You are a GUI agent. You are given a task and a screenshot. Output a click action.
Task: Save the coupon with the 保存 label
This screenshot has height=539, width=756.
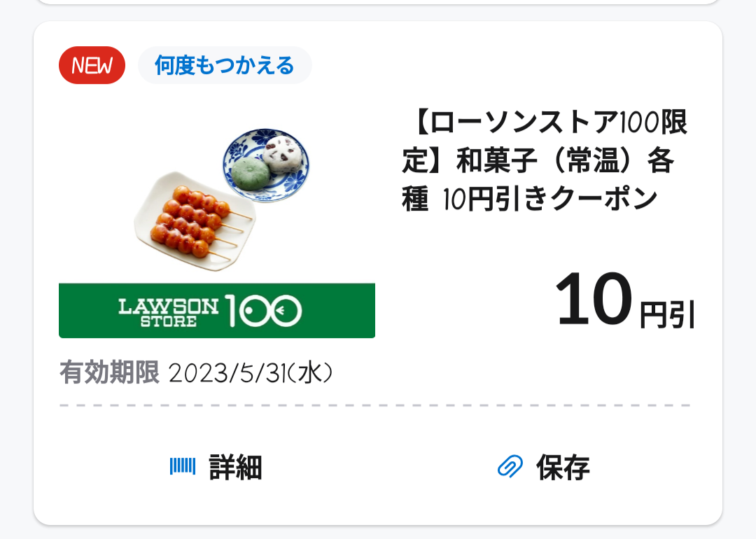[563, 467]
